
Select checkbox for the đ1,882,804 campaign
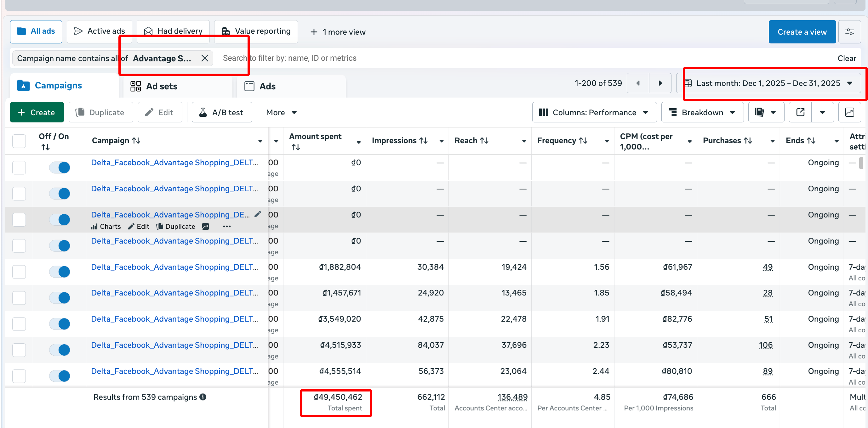click(19, 272)
